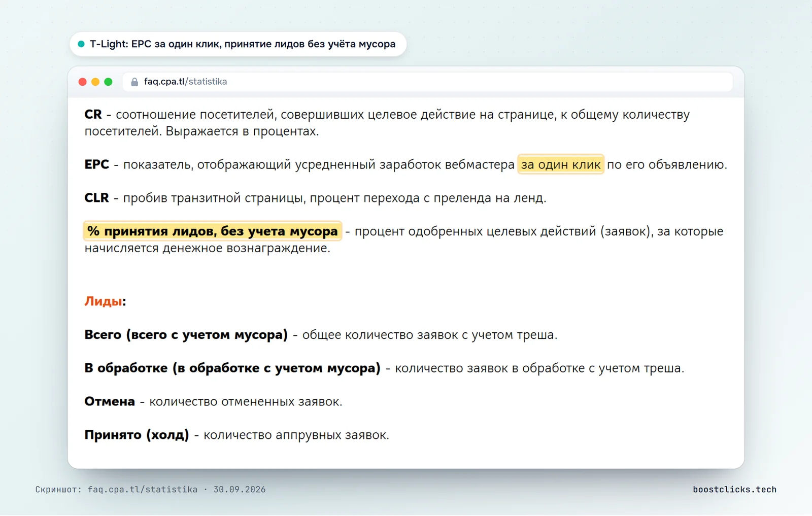Click the 'EPC' term
Viewport: 812px width, 516px height.
tap(96, 164)
